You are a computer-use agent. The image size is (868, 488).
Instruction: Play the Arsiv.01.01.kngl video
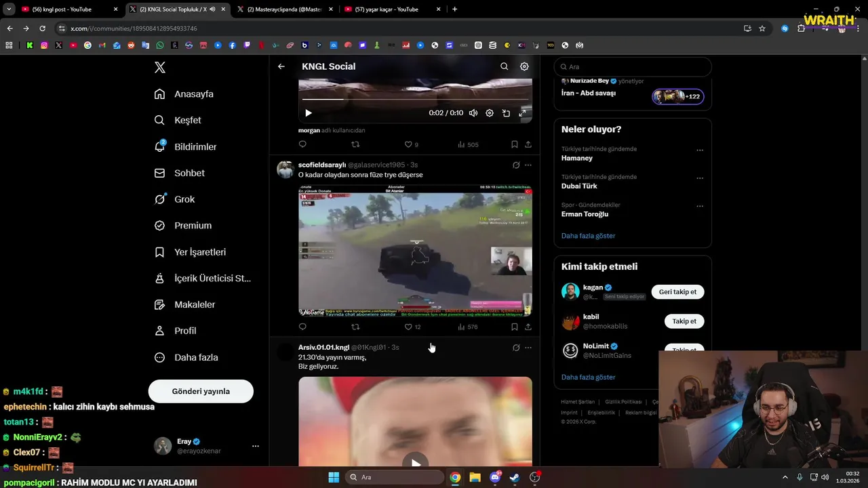pyautogui.click(x=415, y=464)
